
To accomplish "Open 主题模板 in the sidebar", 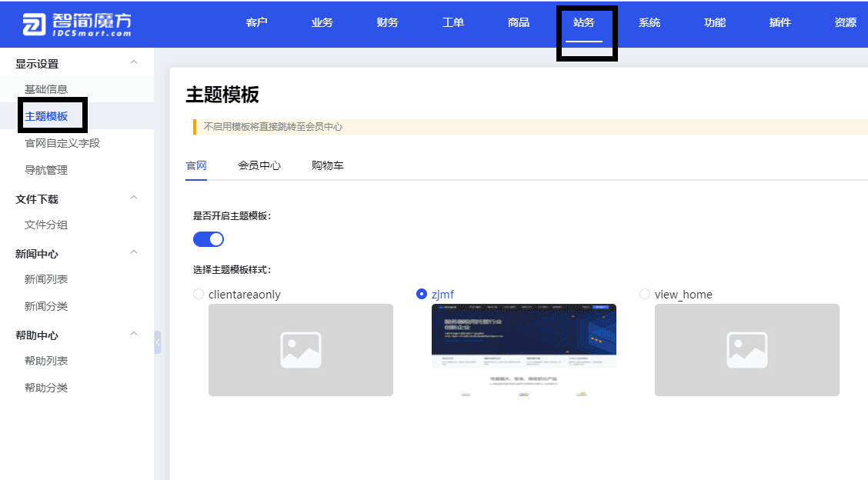I will tap(46, 116).
